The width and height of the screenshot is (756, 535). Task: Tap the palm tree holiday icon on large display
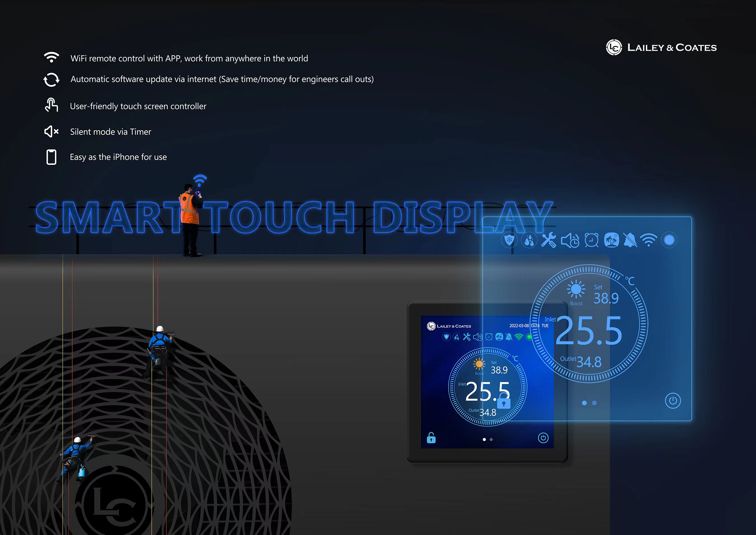tap(612, 240)
